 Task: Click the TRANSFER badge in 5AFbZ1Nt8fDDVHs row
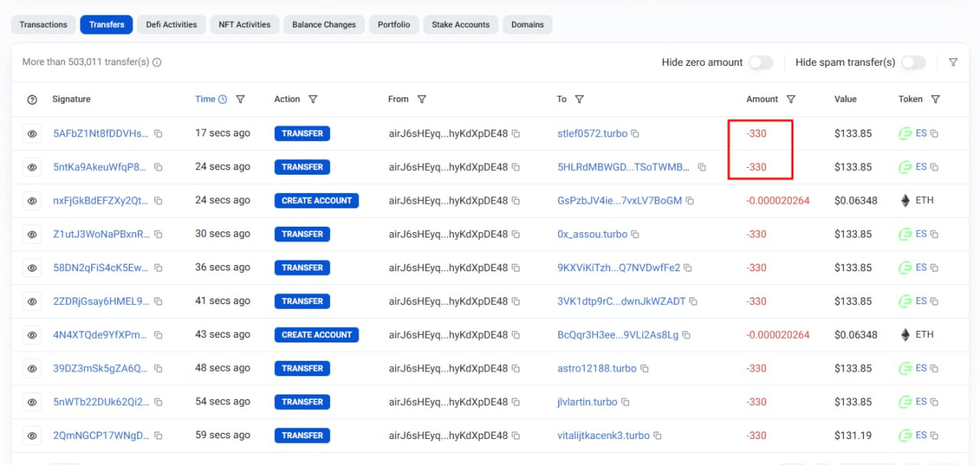[302, 133]
